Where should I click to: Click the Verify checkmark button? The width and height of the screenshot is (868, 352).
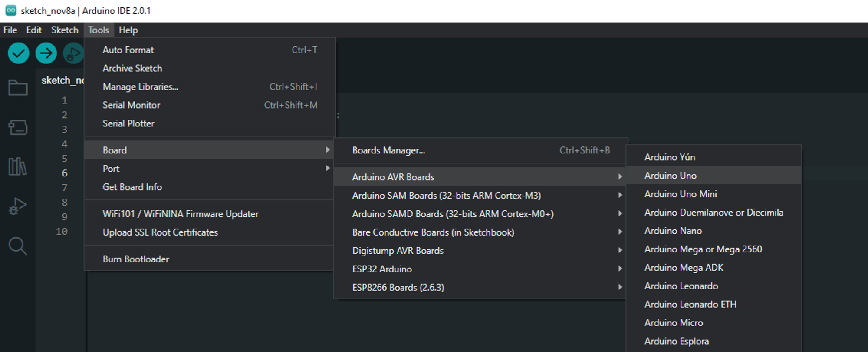click(x=18, y=53)
